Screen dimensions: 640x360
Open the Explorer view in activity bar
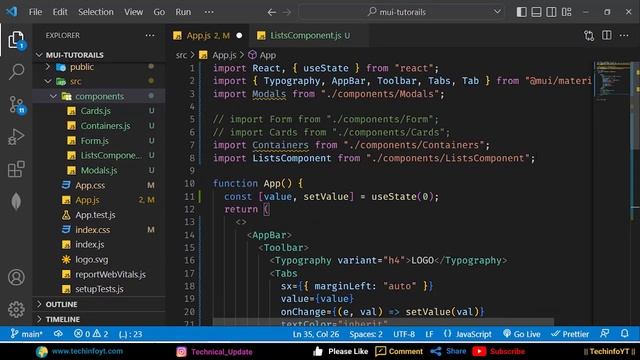pos(16,40)
